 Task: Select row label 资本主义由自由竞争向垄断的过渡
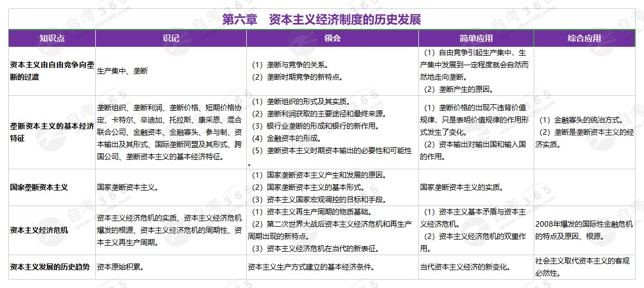tap(52, 71)
